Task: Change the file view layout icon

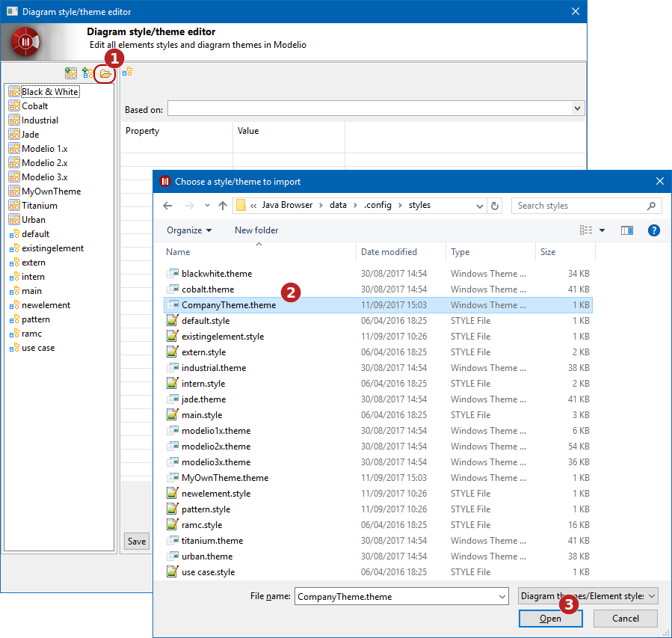Action: 586,230
